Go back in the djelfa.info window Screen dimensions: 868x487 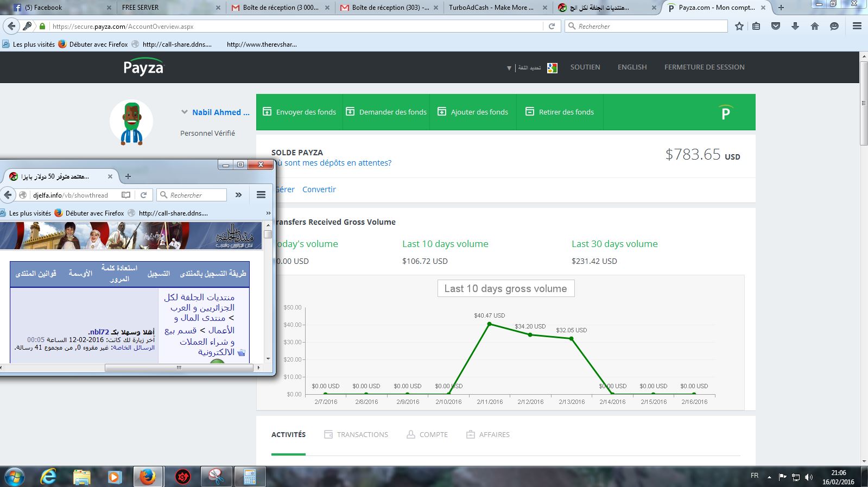[8, 195]
